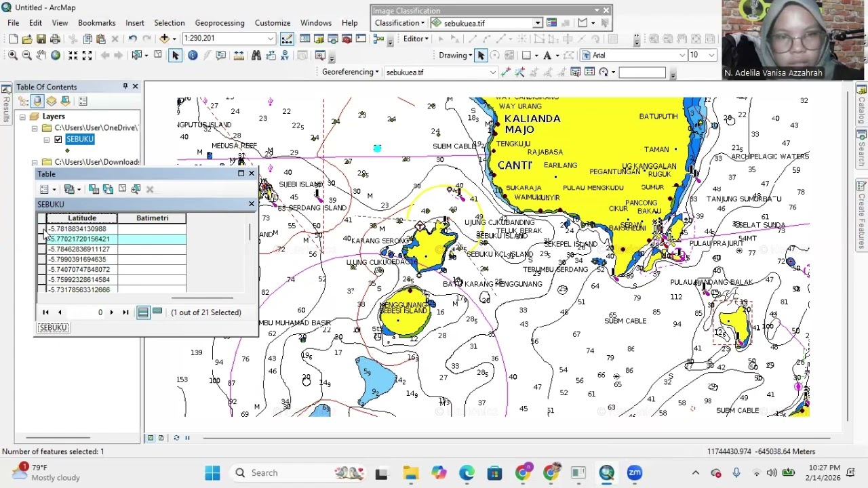Open the Customize menu
Viewport: 868px width, 488px height.
[273, 23]
